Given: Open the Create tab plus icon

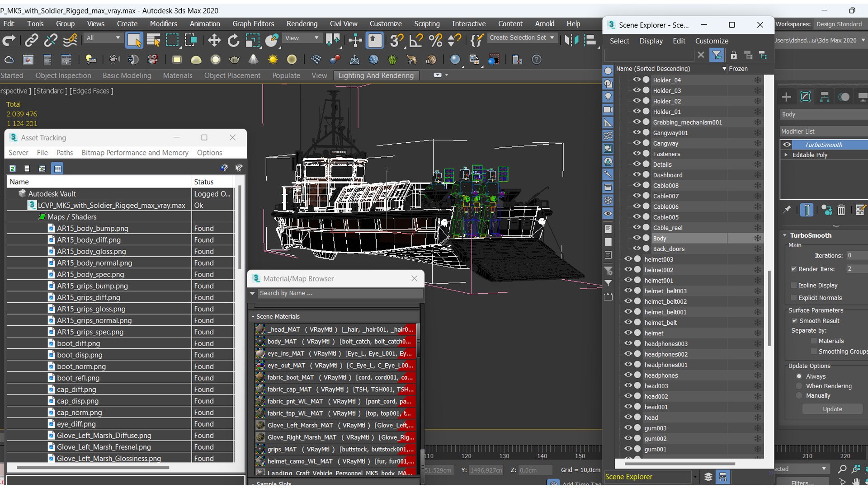Looking at the screenshot, I should pyautogui.click(x=786, y=97).
